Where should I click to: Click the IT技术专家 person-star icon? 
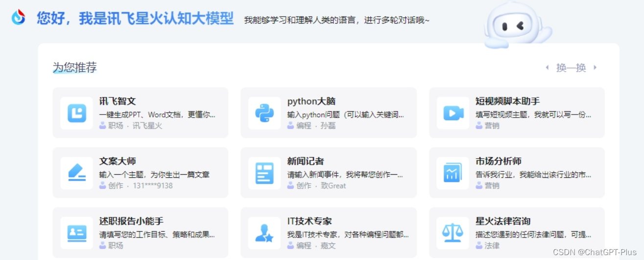pos(264,233)
